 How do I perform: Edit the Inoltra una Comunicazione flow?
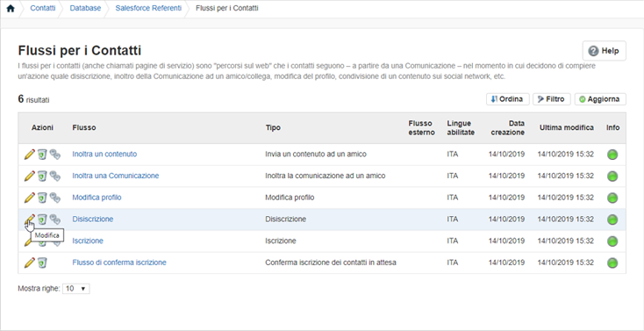tap(29, 176)
